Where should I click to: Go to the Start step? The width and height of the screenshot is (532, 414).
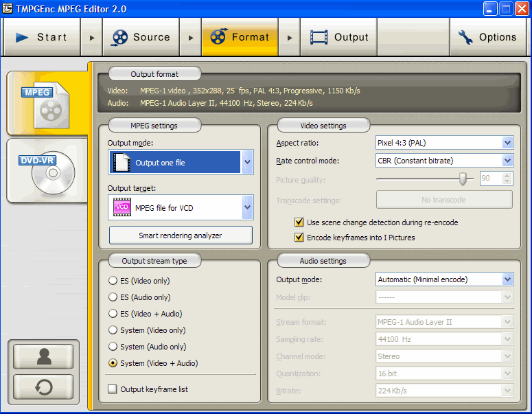pyautogui.click(x=42, y=37)
